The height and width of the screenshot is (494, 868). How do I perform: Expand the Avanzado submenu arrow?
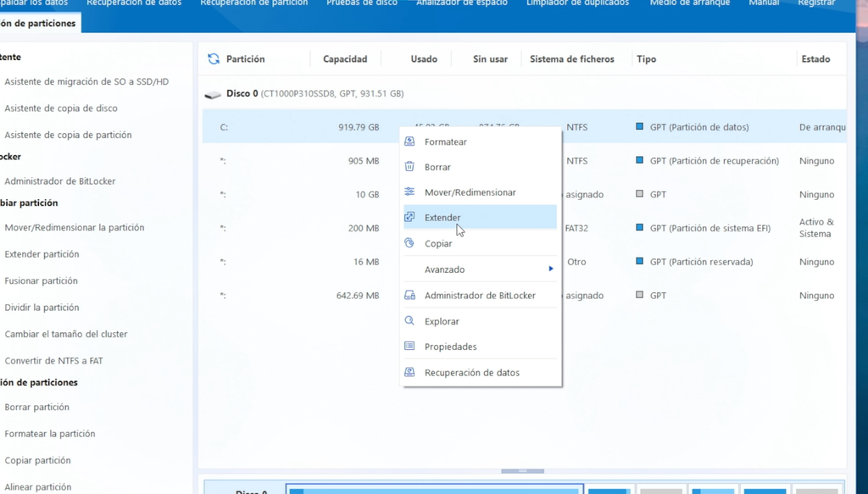pos(551,269)
